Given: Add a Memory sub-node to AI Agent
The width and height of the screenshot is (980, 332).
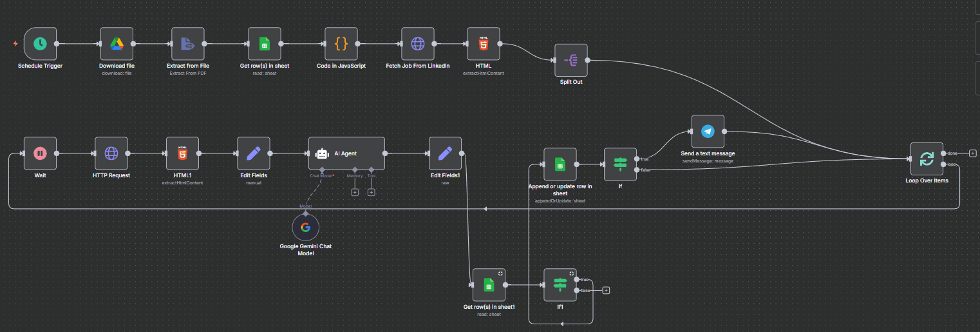Looking at the screenshot, I should pos(354,192).
